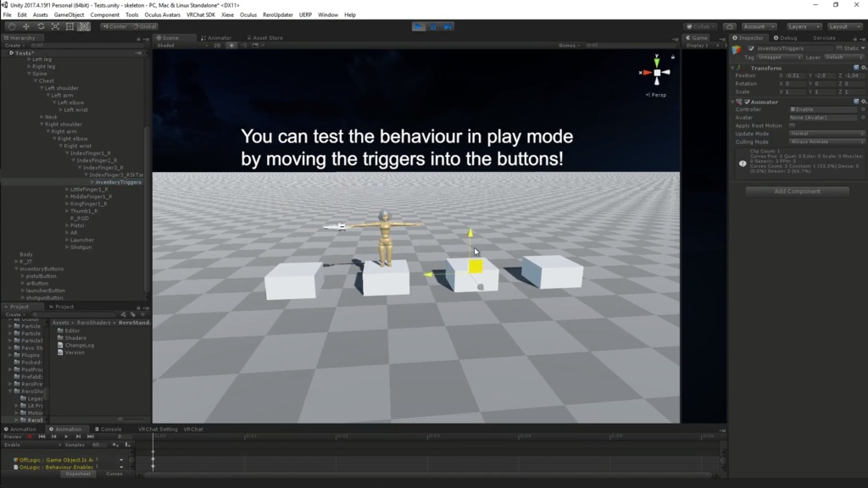Select the Hand navigation tool
Viewport: 868px width, 488px height.
click(x=11, y=26)
